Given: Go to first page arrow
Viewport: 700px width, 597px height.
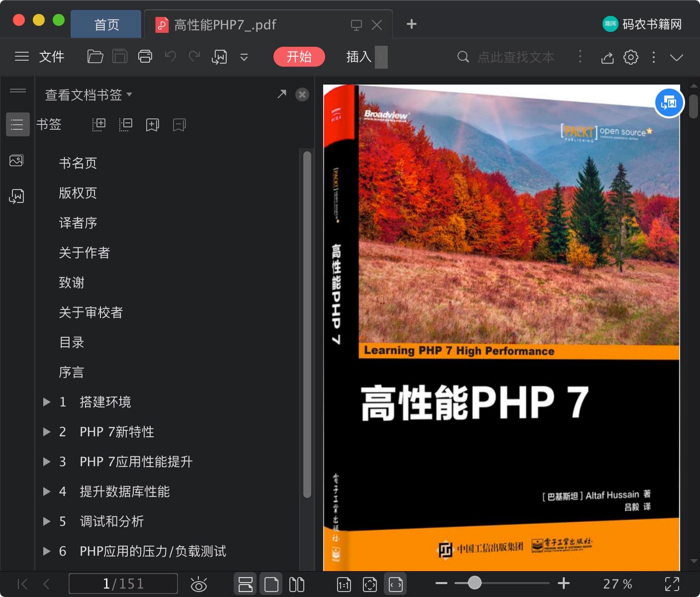Looking at the screenshot, I should (22, 584).
